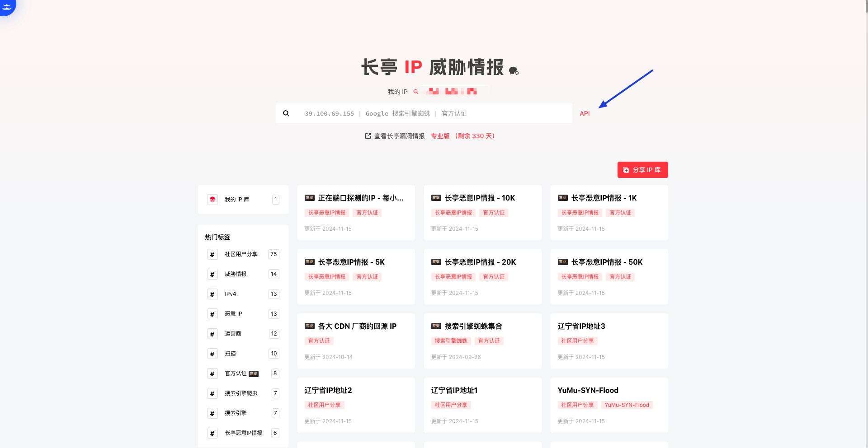Open 查看长亭漏洞情报 link
The width and height of the screenshot is (868, 448).
tap(399, 136)
